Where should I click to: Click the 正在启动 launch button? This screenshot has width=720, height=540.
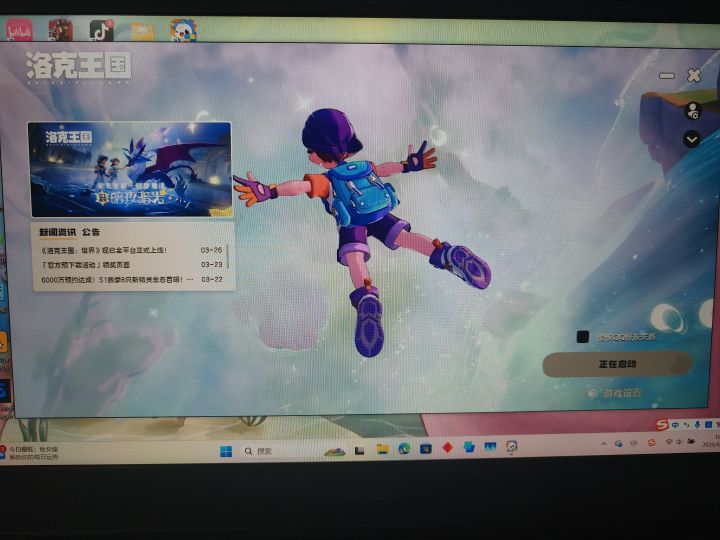click(617, 364)
